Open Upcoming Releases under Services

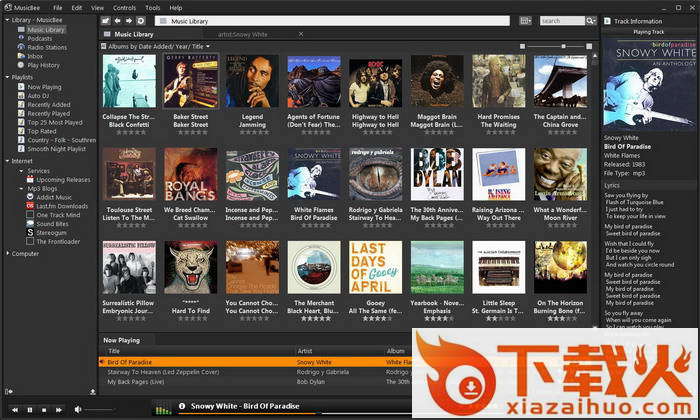pyautogui.click(x=63, y=180)
